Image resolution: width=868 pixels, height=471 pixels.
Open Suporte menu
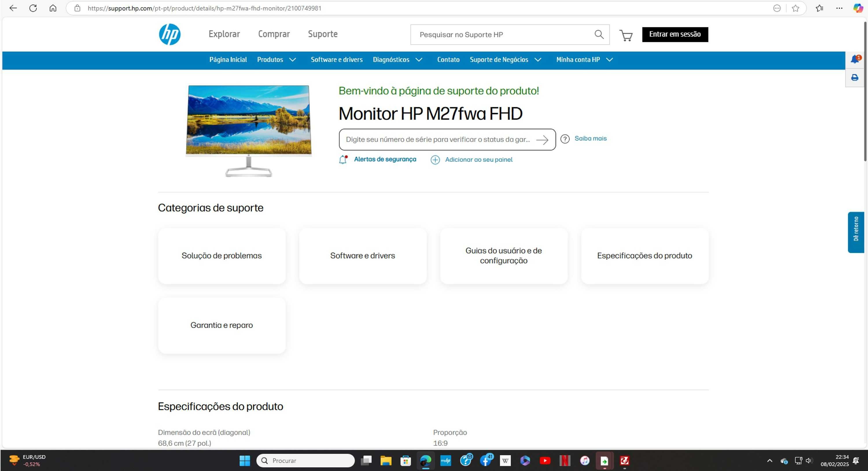coord(323,34)
